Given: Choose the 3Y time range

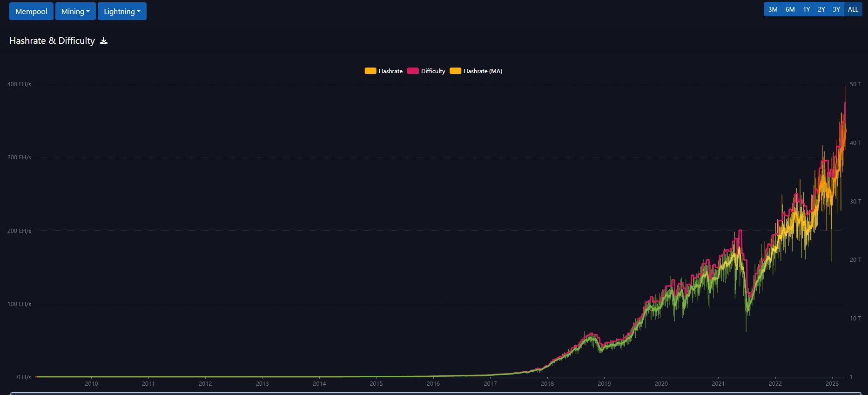Looking at the screenshot, I should pyautogui.click(x=836, y=9).
